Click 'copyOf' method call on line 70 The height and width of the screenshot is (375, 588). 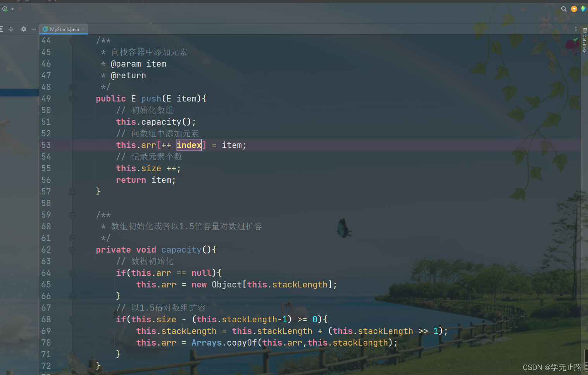pyautogui.click(x=242, y=343)
